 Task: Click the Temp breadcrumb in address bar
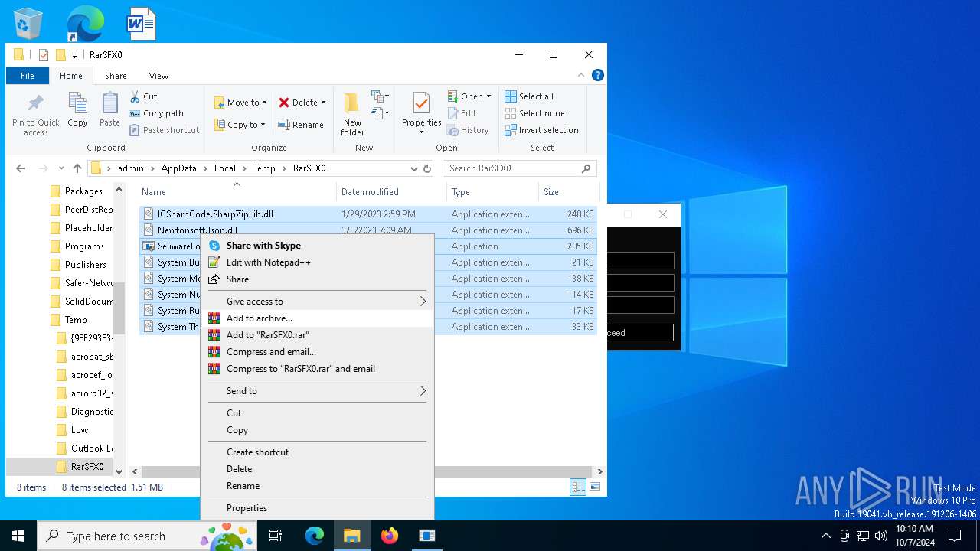point(264,168)
